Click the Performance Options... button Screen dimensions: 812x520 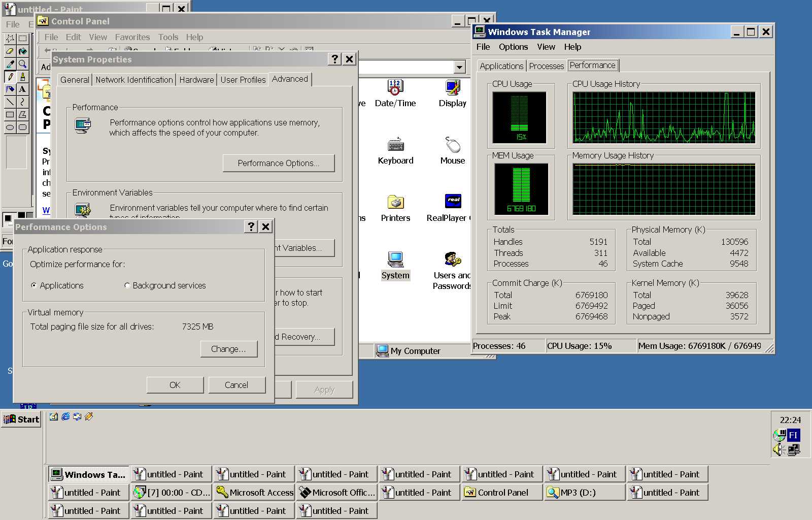[x=279, y=163]
